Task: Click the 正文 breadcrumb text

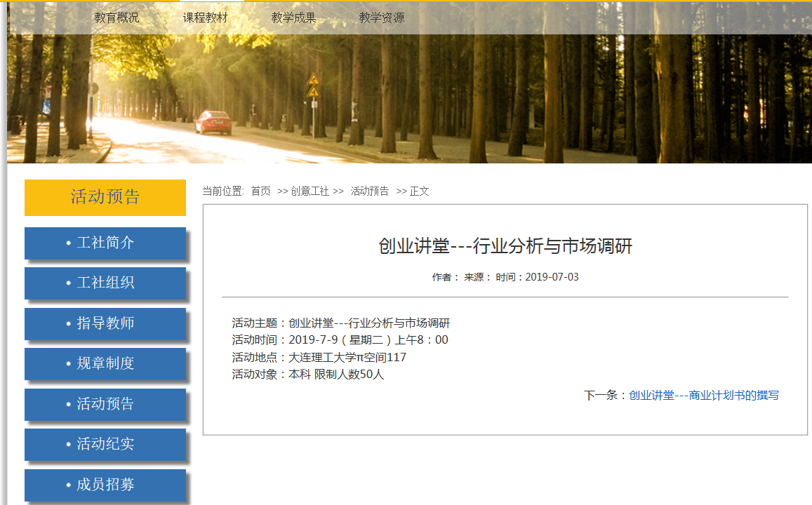Action: tap(420, 191)
